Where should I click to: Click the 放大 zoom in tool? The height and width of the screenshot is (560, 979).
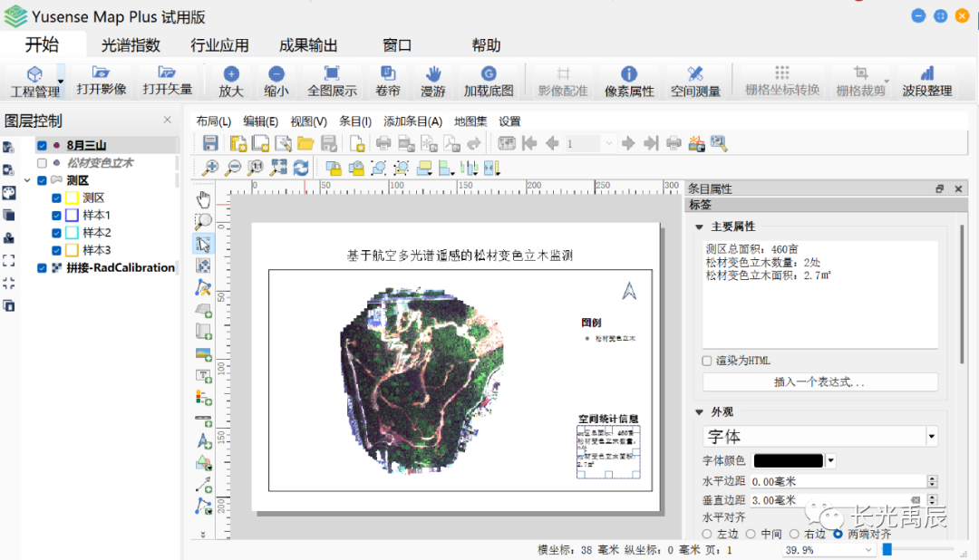click(231, 80)
